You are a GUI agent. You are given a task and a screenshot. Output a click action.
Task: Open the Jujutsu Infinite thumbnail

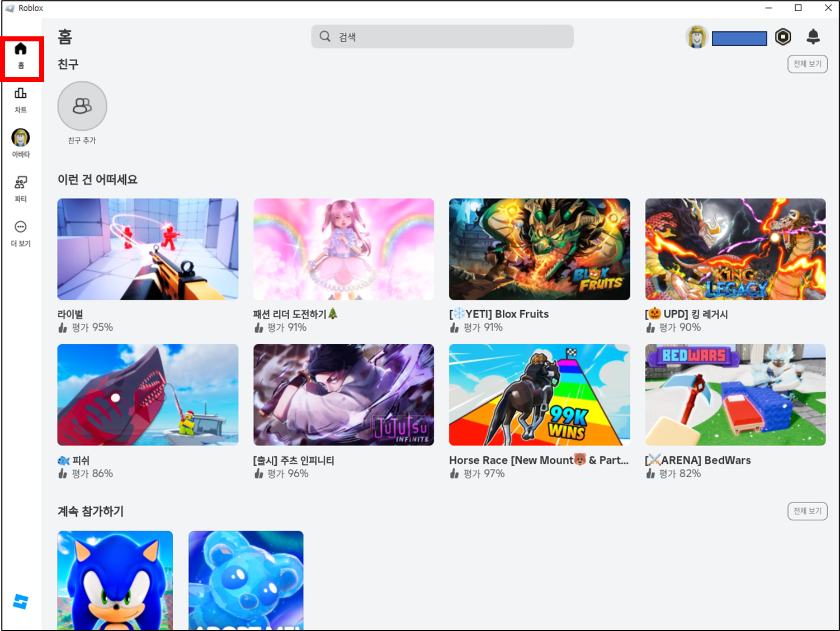pos(343,395)
